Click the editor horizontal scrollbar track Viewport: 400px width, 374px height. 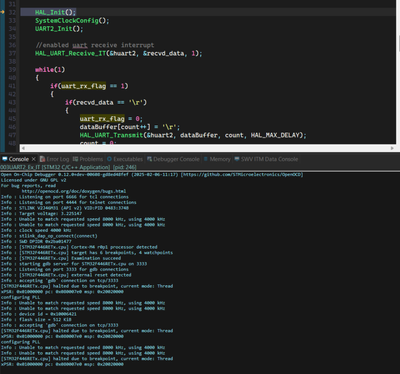pos(207,148)
